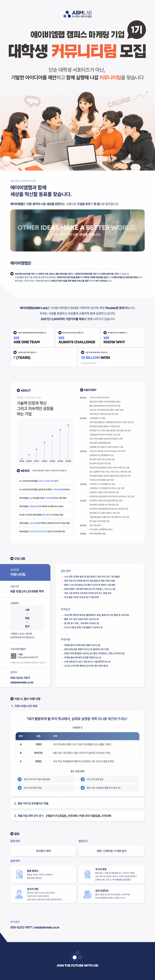Click the arrow icon beside ABOUT heading

click(x=18, y=390)
